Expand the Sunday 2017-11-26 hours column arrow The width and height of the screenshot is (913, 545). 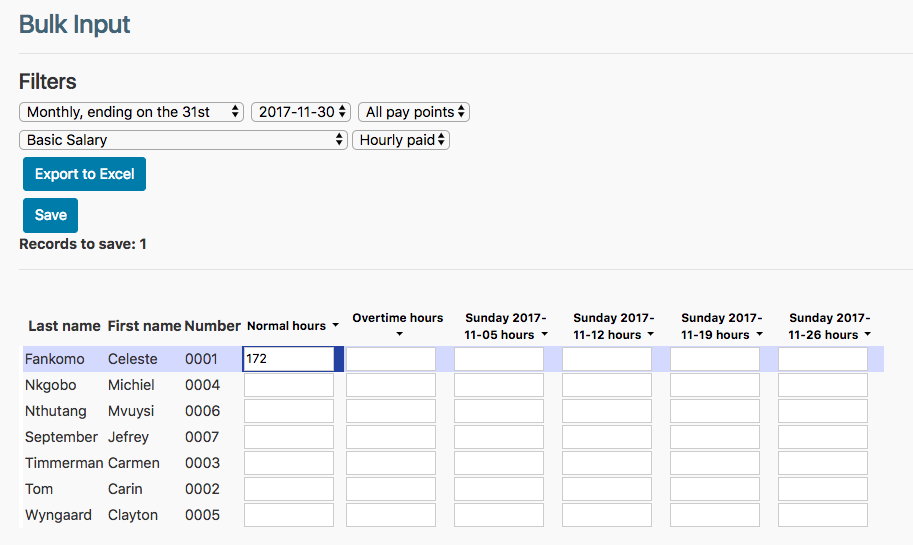[866, 334]
